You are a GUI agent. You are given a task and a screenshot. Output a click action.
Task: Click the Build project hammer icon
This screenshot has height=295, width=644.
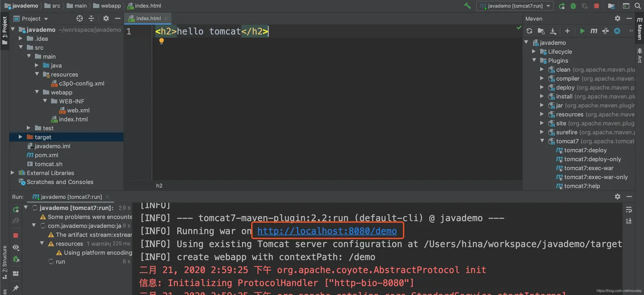[x=467, y=6]
